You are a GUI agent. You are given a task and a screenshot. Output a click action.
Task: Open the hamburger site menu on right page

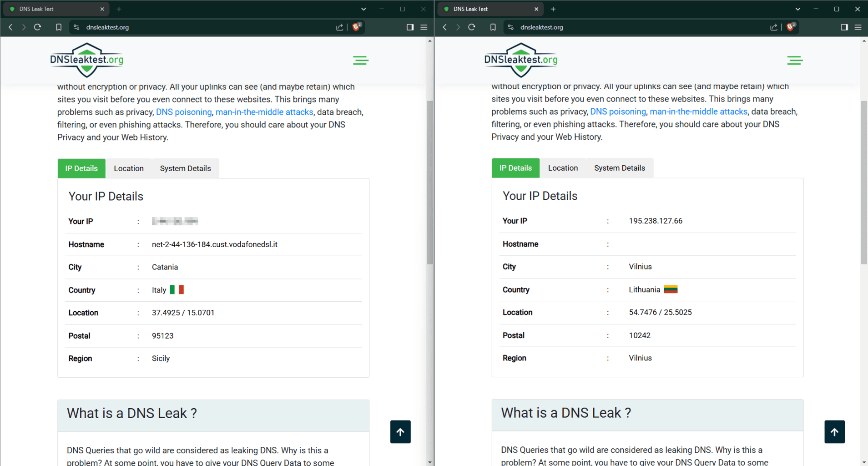pyautogui.click(x=795, y=61)
